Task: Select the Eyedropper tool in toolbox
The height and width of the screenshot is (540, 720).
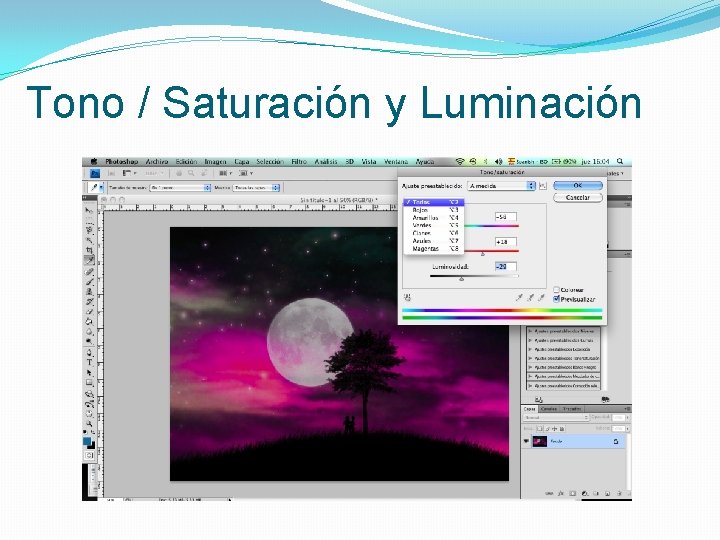Action: click(x=89, y=260)
